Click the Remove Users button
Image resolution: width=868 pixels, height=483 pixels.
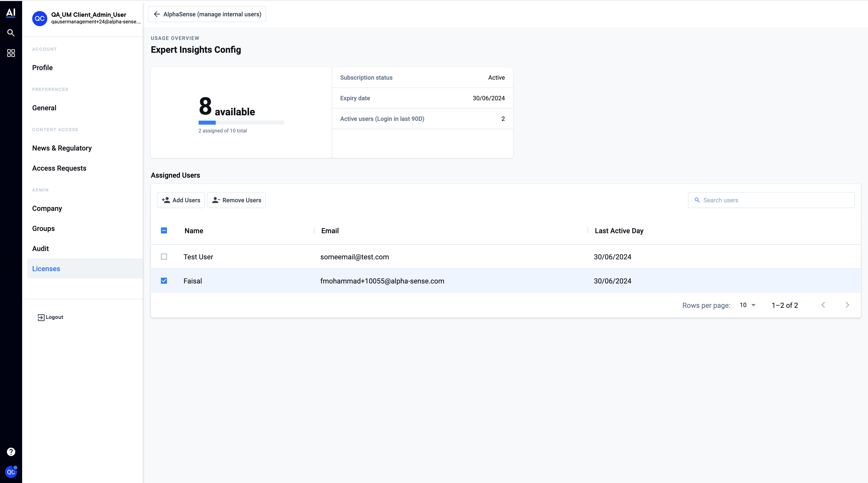coord(236,200)
